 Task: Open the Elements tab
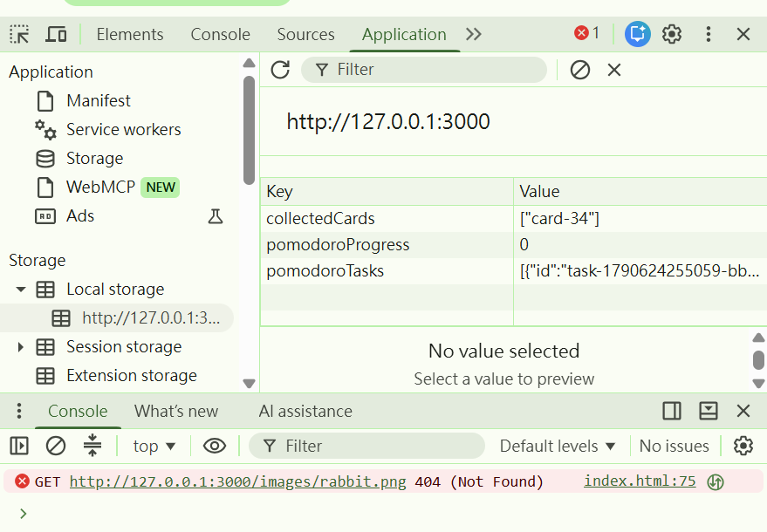(130, 34)
